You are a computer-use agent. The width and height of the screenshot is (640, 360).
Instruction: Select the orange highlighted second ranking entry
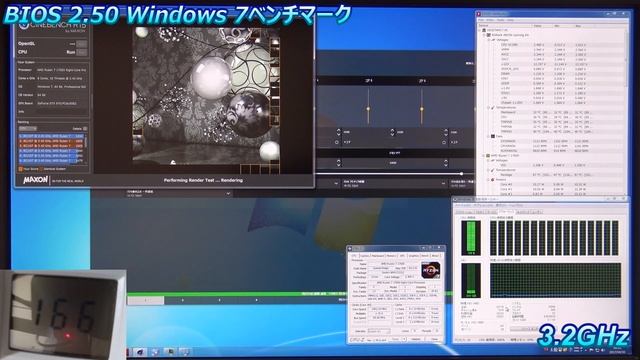pyautogui.click(x=51, y=141)
